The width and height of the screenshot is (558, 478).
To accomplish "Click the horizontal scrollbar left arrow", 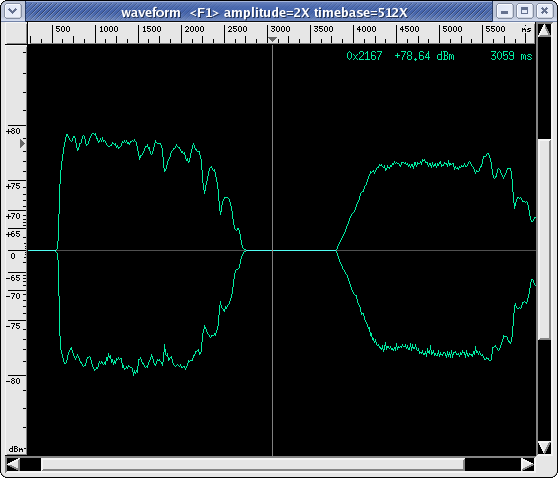I will click(13, 464).
